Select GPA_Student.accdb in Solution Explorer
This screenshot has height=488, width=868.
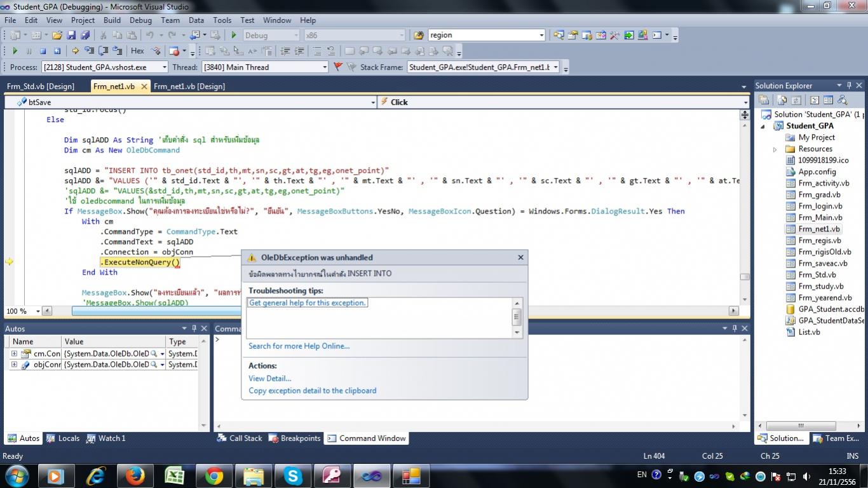pyautogui.click(x=831, y=309)
